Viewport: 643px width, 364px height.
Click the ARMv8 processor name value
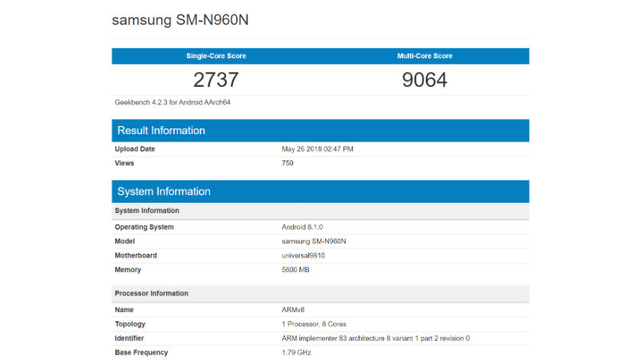coord(292,310)
